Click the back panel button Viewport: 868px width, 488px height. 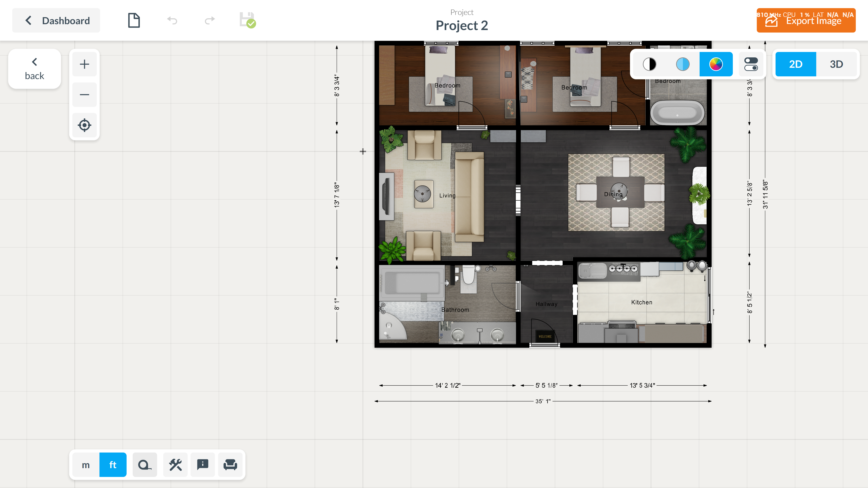click(34, 69)
